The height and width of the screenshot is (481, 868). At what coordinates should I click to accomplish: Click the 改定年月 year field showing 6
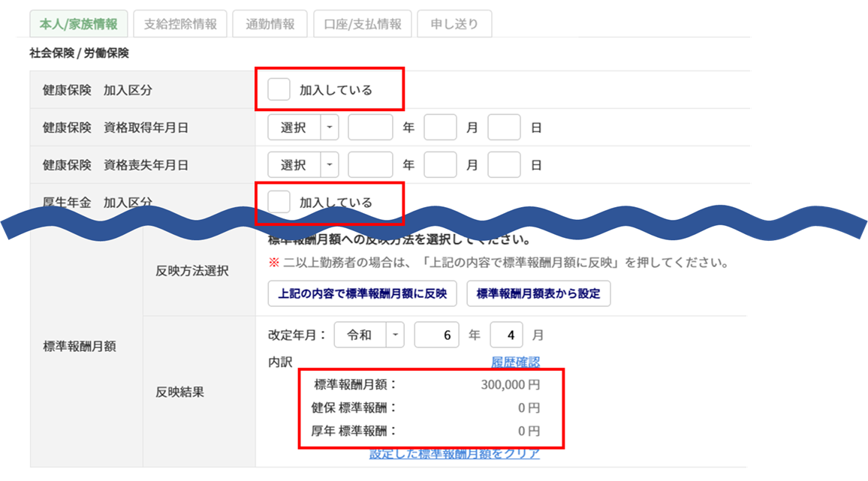(436, 335)
